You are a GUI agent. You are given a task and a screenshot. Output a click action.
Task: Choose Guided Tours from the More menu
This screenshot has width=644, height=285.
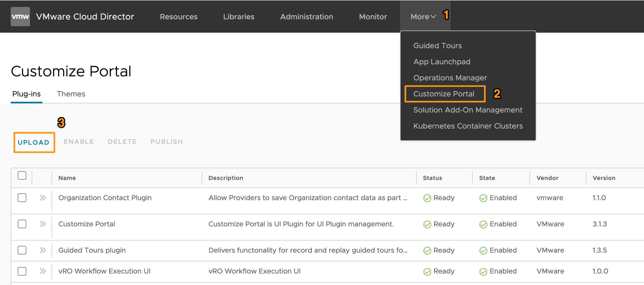pyautogui.click(x=438, y=46)
